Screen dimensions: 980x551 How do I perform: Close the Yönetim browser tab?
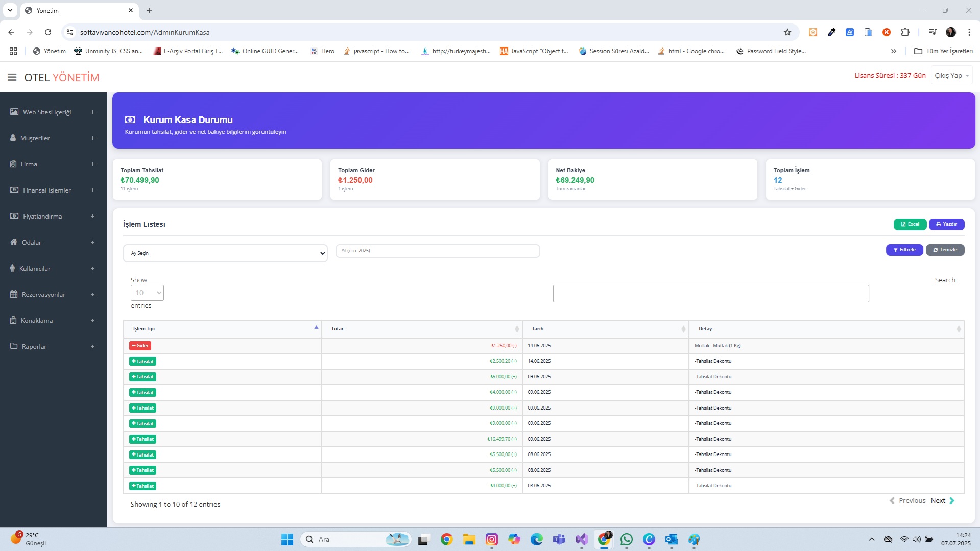pos(131,10)
